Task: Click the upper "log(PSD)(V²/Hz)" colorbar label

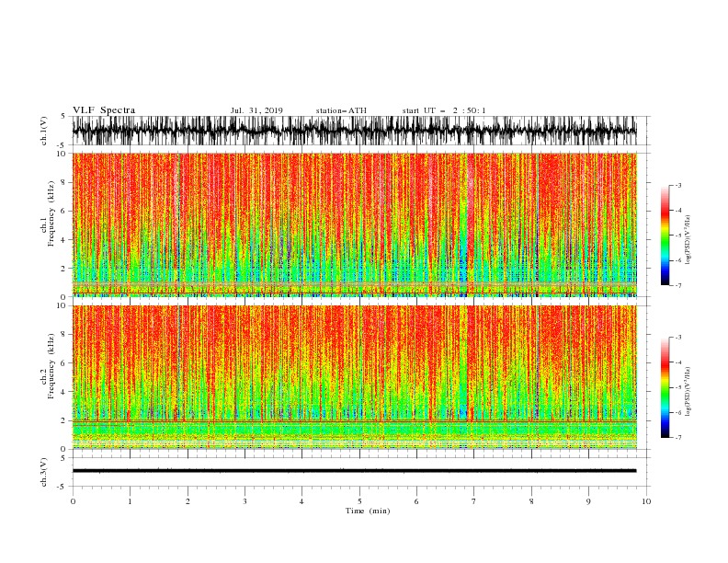Action: pyautogui.click(x=688, y=240)
